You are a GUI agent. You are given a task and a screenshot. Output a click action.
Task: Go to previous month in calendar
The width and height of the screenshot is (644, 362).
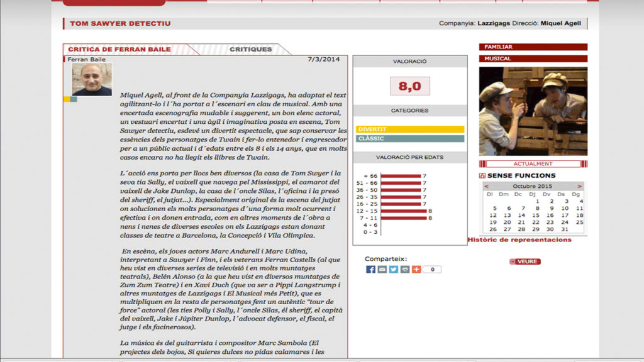point(486,187)
